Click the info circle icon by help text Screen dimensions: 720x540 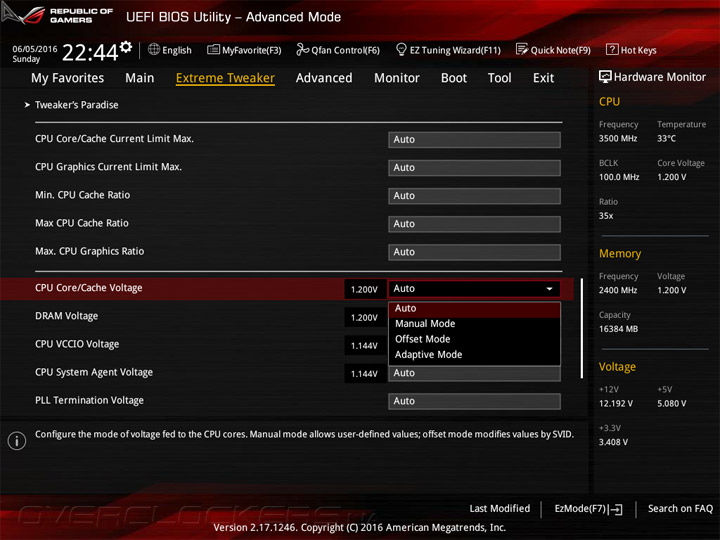[17, 441]
